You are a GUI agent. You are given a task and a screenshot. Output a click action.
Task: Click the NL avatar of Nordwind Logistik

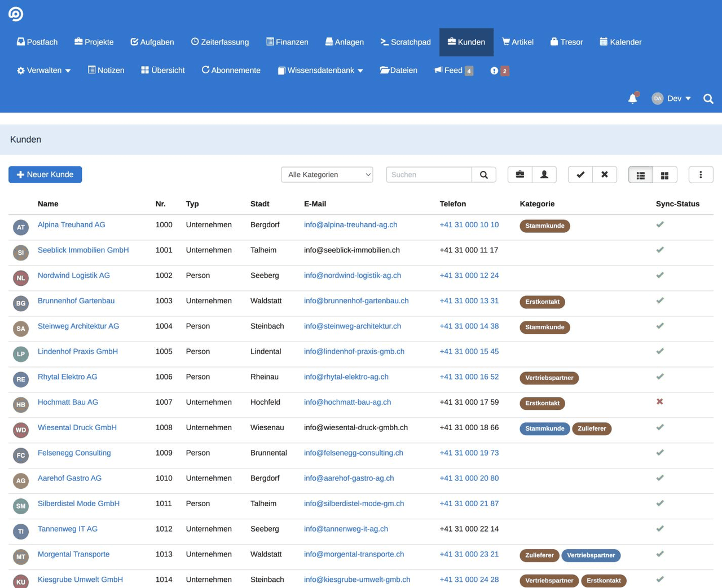(x=21, y=278)
